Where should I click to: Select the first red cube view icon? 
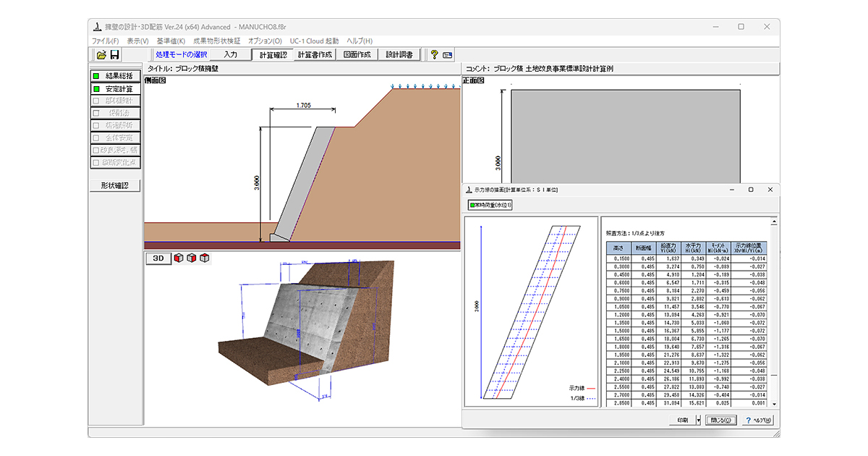click(x=179, y=258)
